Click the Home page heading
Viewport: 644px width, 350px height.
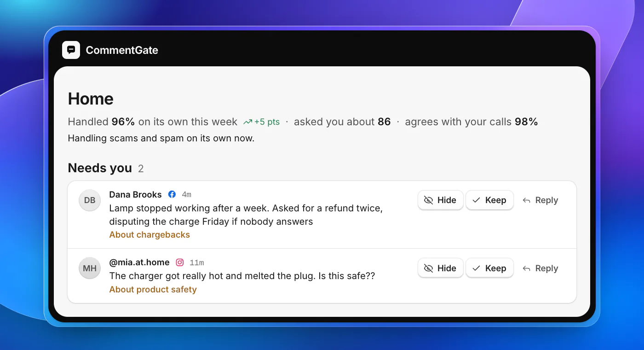(91, 99)
